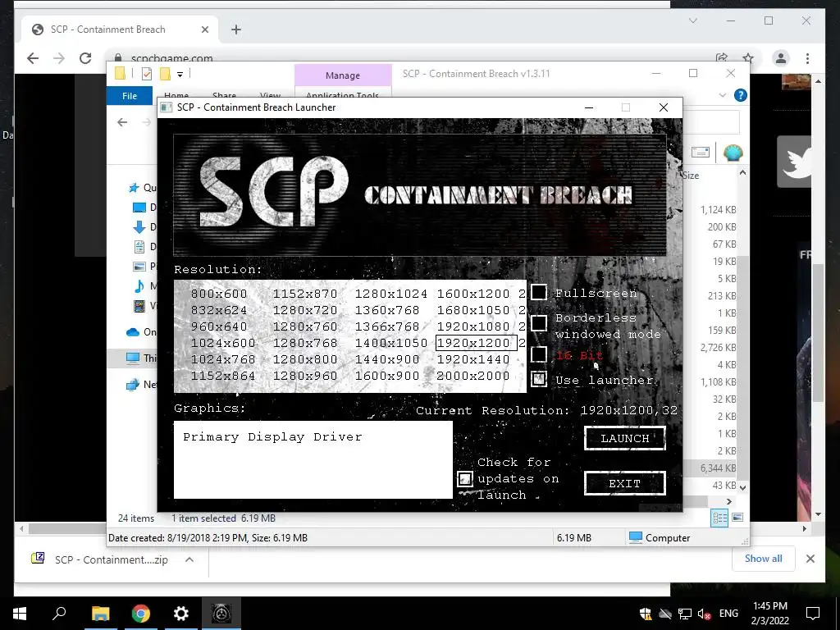Click the properties icon in Explorer title bar
This screenshot has width=840, height=630.
(x=147, y=73)
